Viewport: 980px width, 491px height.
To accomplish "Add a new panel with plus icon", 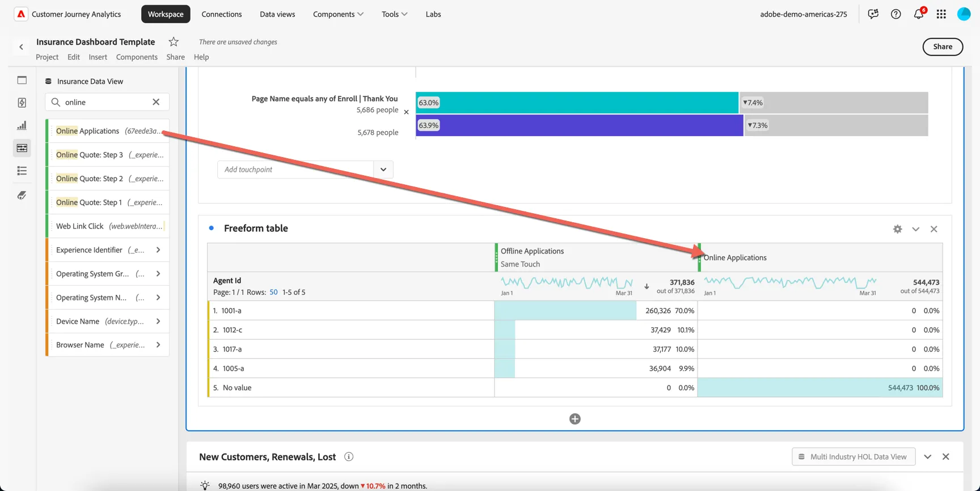I will [x=575, y=419].
